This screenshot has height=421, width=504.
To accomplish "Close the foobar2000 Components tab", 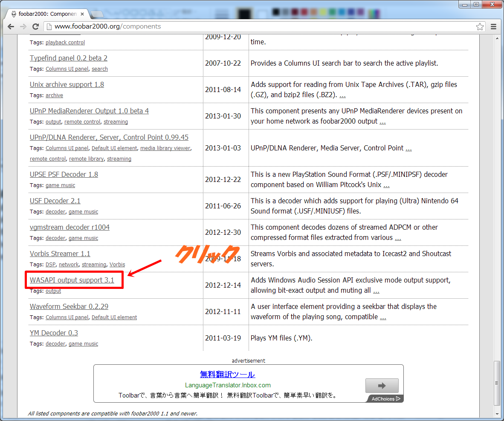I will click(82, 14).
